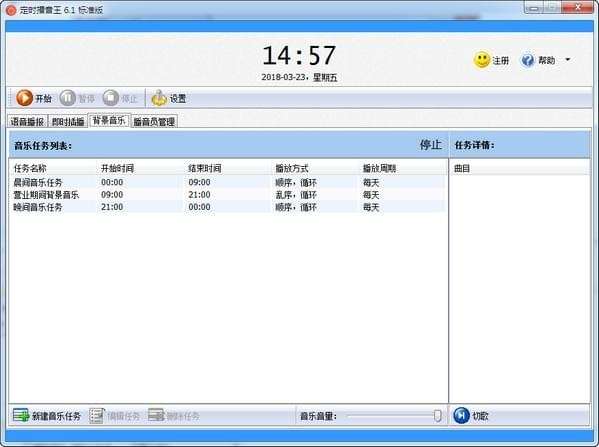The height and width of the screenshot is (447, 599).
Task: Expand the dropdown arrow beside Help
Action: pos(568,60)
